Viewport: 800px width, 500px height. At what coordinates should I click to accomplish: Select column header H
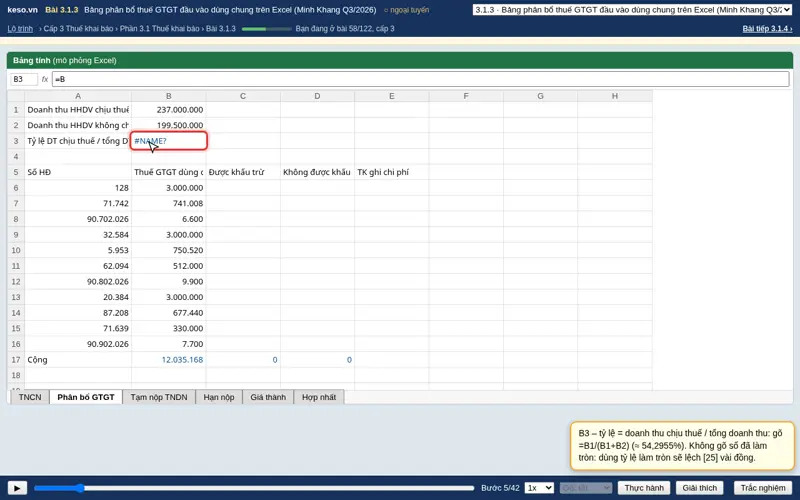pos(615,96)
